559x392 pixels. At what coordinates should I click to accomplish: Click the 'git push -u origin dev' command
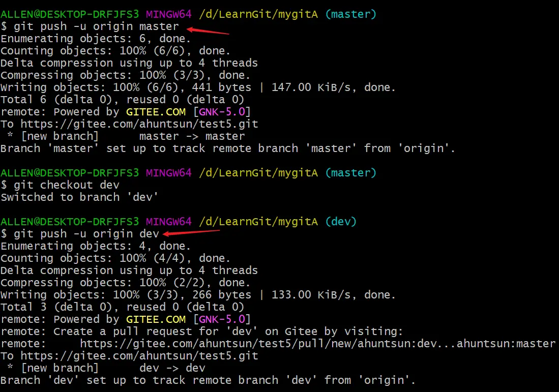pyautogui.click(x=86, y=234)
